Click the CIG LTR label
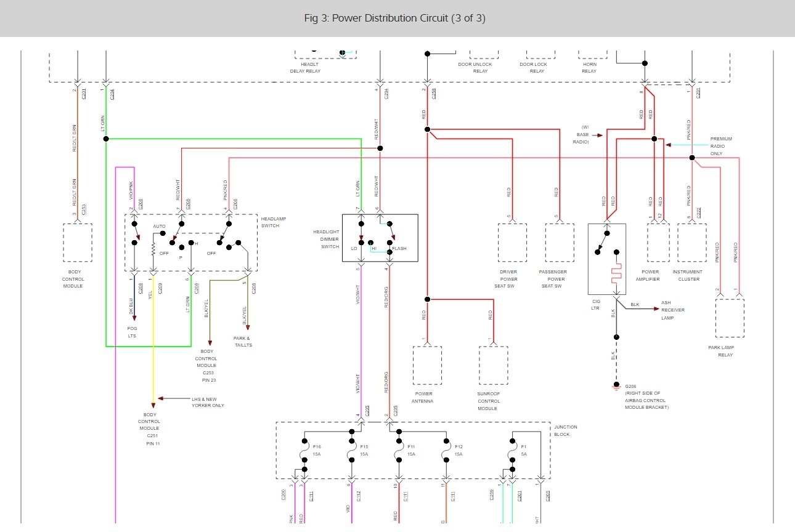Image resolution: width=795 pixels, height=532 pixels. [595, 304]
